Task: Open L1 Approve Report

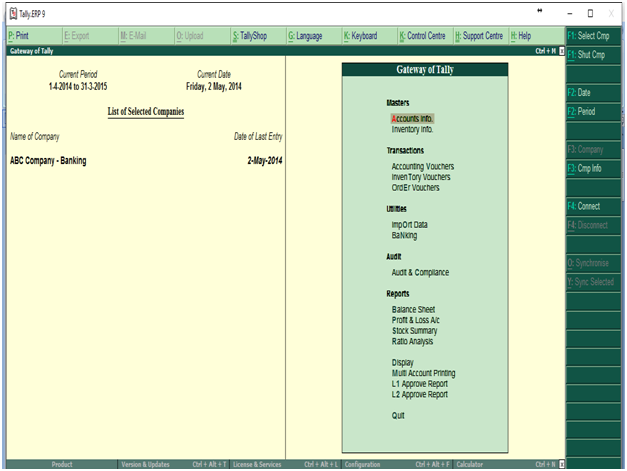Action: click(x=419, y=384)
